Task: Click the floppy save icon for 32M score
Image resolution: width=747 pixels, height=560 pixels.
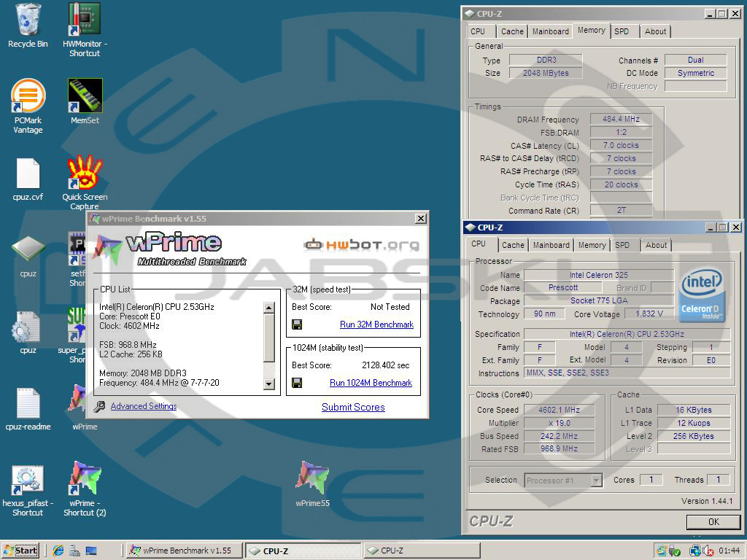Action: coord(297,324)
